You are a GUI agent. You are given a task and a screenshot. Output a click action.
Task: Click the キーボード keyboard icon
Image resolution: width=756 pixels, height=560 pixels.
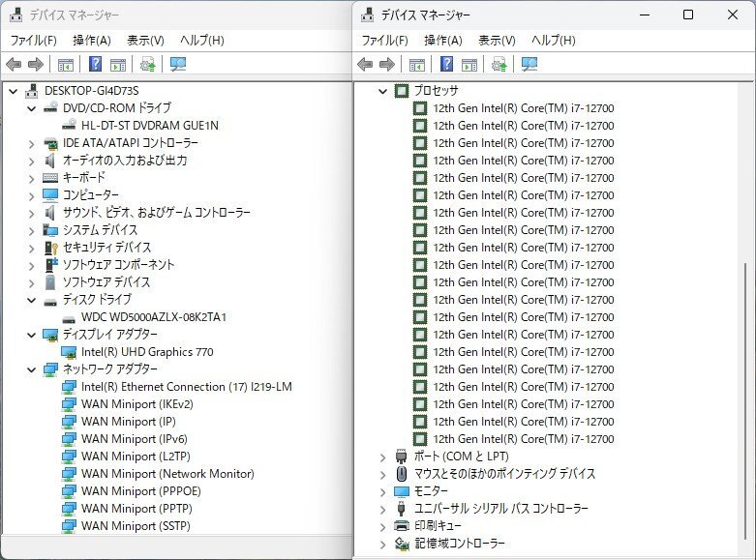click(x=50, y=178)
